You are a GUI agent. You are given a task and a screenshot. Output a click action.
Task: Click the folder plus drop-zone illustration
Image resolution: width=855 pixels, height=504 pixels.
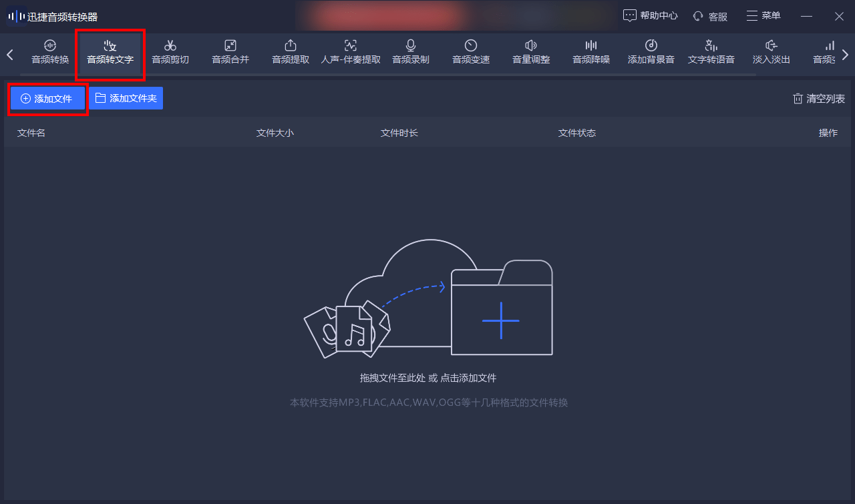[x=502, y=308]
